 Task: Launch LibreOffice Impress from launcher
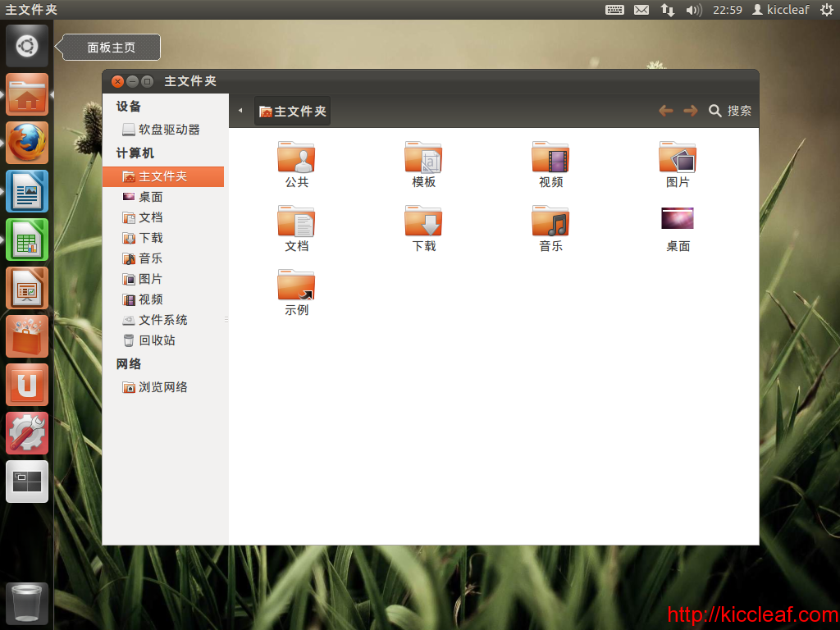coord(27,288)
